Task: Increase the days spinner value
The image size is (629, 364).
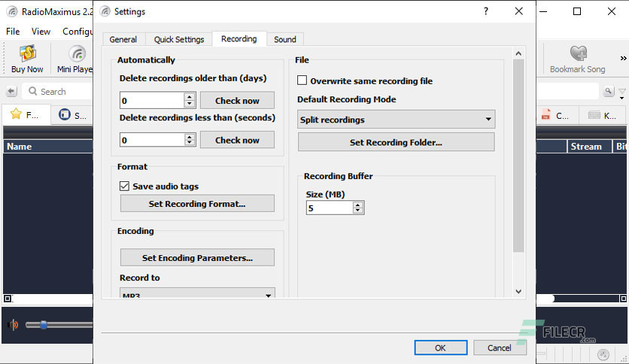Action: coord(190,96)
